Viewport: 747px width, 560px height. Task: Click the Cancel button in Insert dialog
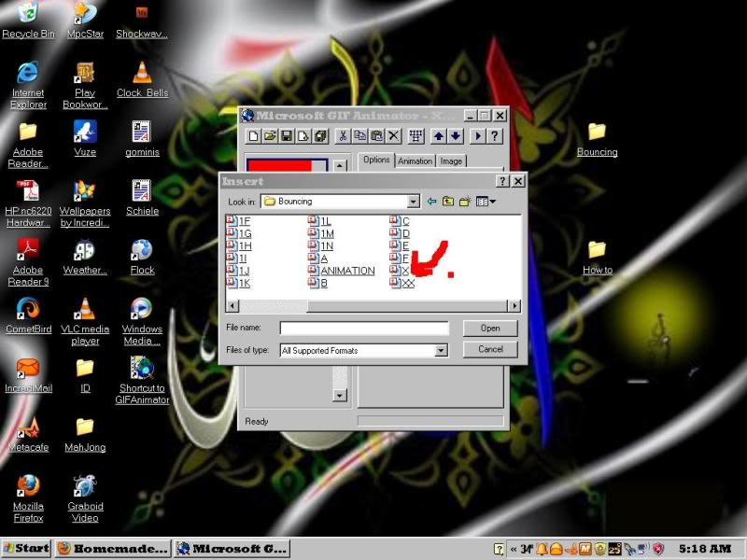[490, 349]
